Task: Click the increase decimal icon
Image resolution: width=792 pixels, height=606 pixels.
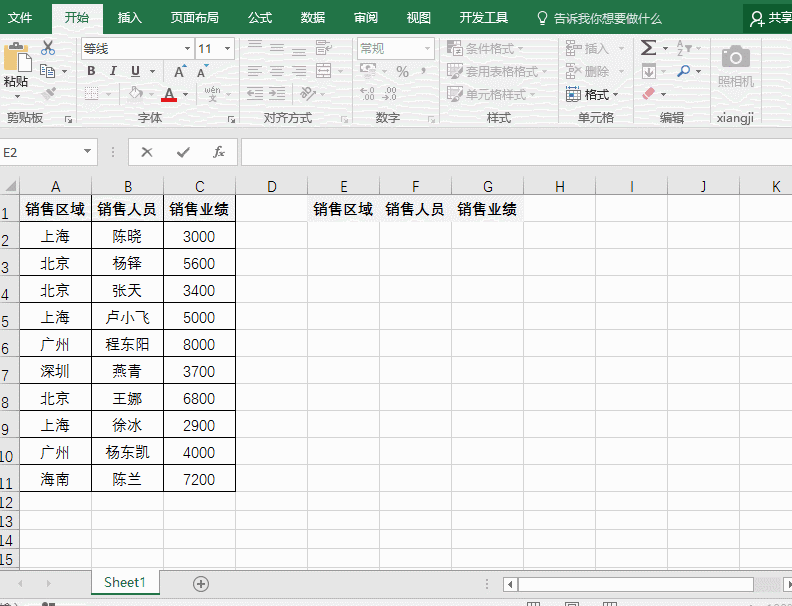Action: [x=367, y=94]
